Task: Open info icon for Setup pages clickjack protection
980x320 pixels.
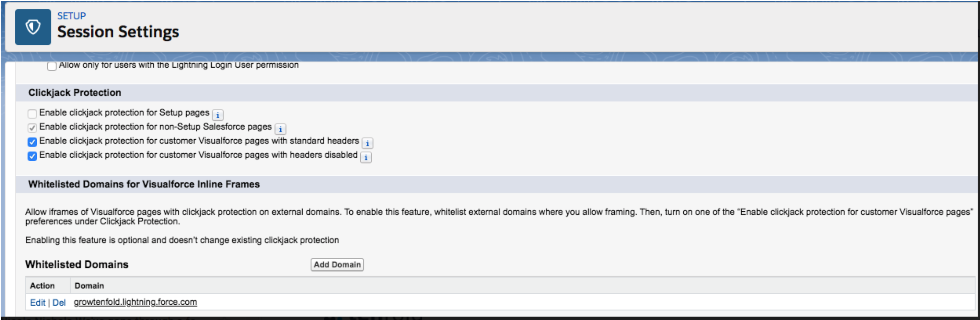Action: [218, 115]
